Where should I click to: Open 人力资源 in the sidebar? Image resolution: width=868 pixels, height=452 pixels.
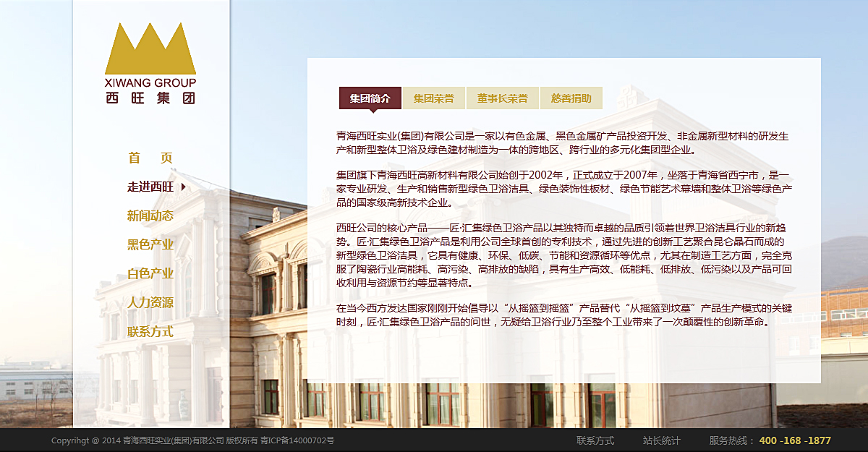(x=150, y=302)
